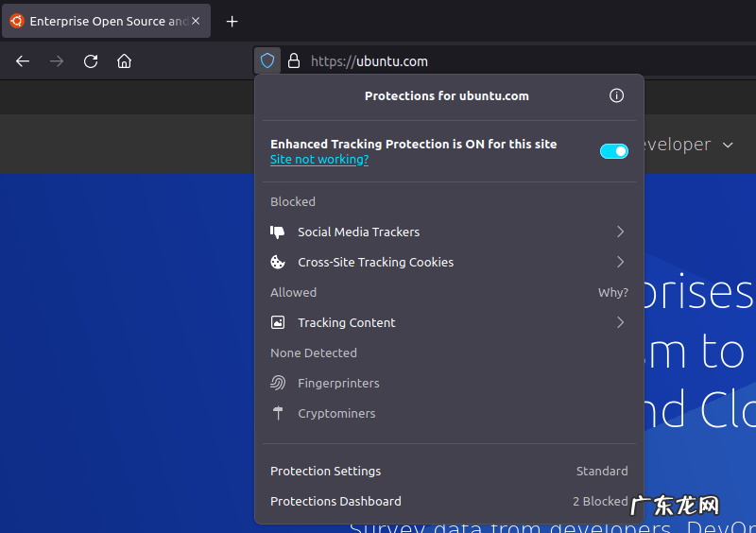Screen dimensions: 756x533
Task: Click the padlock site security icon
Action: [294, 60]
